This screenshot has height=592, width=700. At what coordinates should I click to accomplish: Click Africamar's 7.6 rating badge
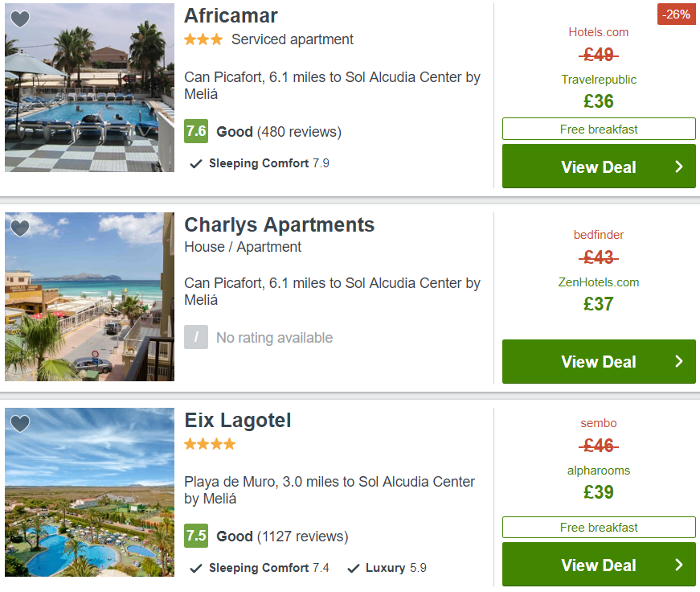click(196, 131)
